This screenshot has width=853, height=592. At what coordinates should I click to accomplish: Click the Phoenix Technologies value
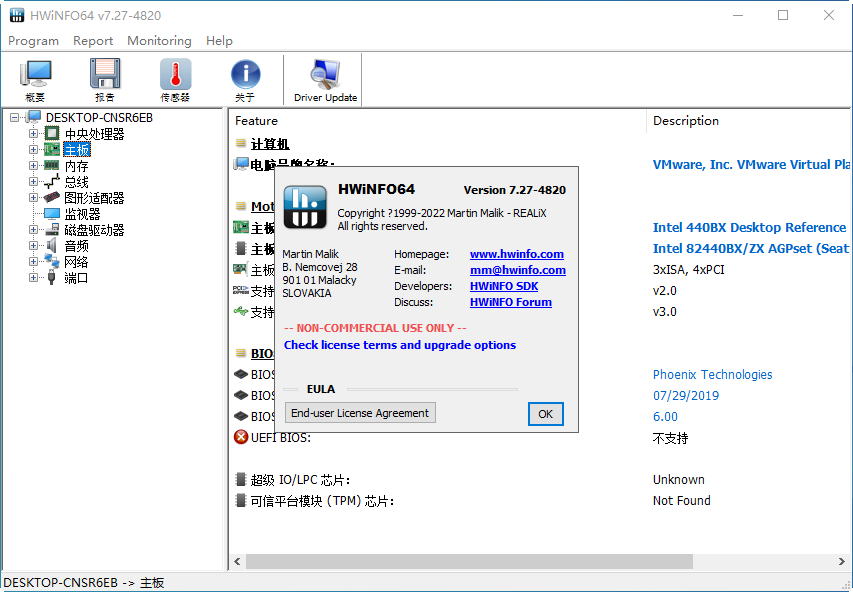coord(712,374)
